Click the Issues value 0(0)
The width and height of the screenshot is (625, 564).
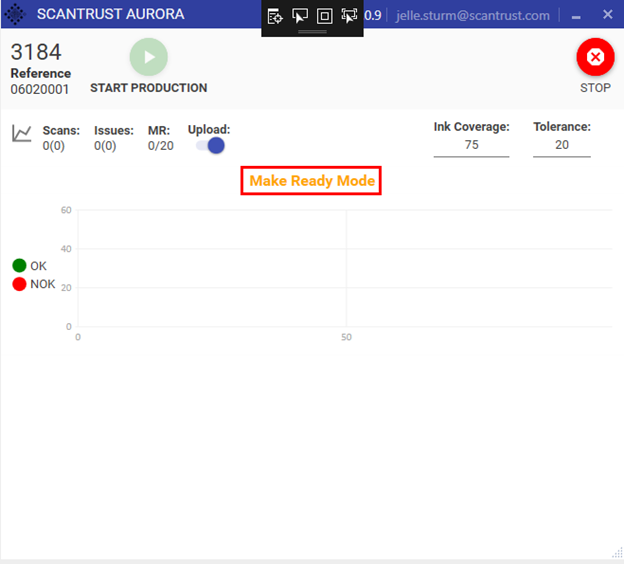105,146
